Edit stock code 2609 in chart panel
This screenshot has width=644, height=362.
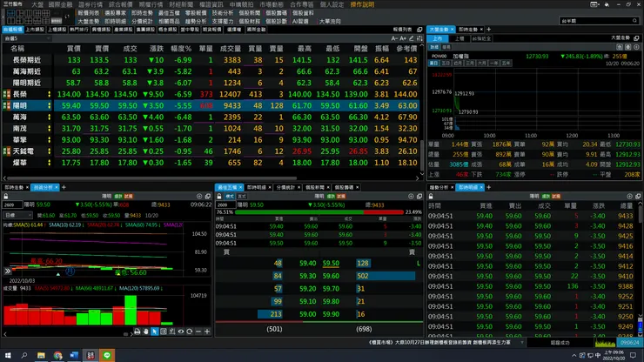[12, 204]
